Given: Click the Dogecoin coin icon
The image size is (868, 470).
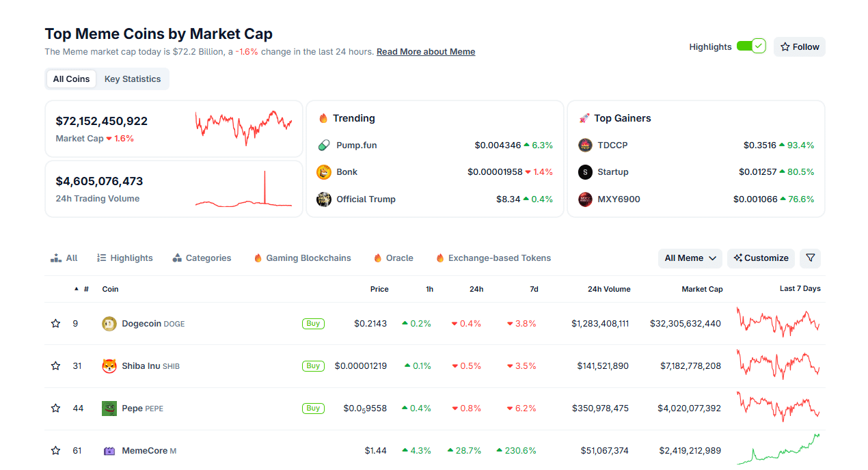Looking at the screenshot, I should (109, 323).
